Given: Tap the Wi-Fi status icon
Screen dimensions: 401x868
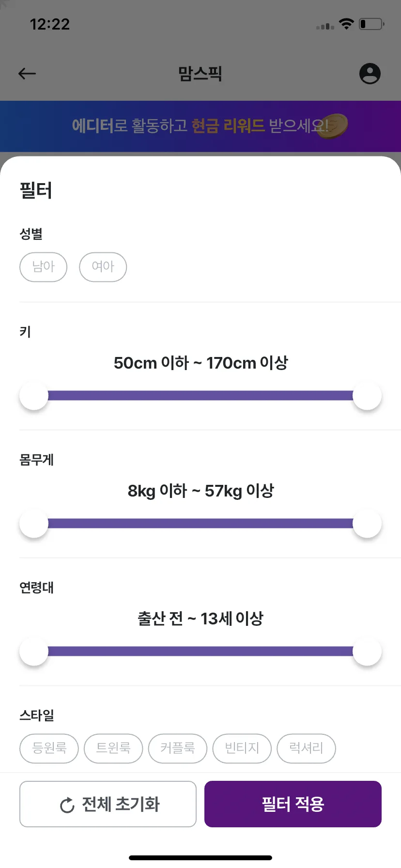Looking at the screenshot, I should pyautogui.click(x=346, y=24).
